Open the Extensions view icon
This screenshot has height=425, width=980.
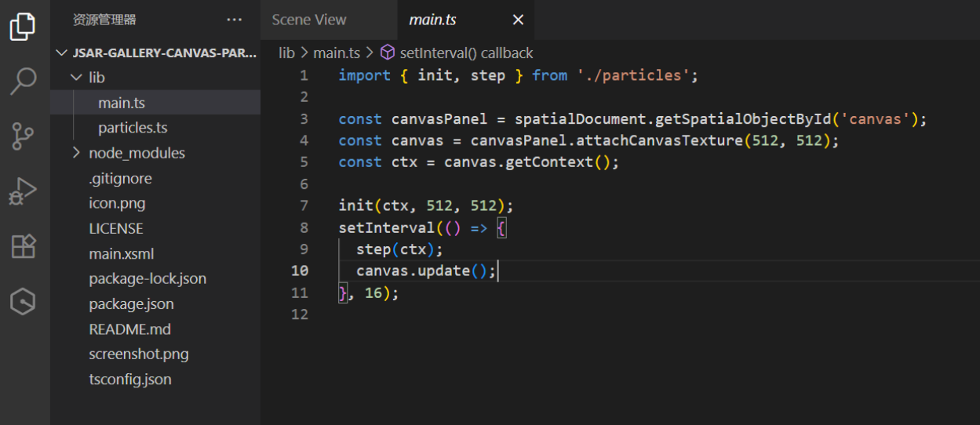pos(23,246)
